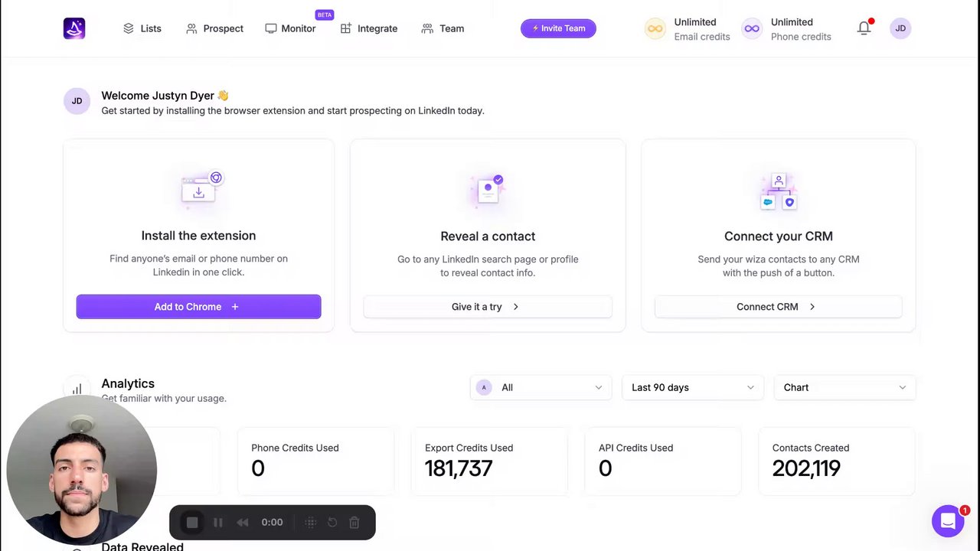Screen dimensions: 980x551
Task: Click the Connect CRM button
Action: click(x=778, y=307)
